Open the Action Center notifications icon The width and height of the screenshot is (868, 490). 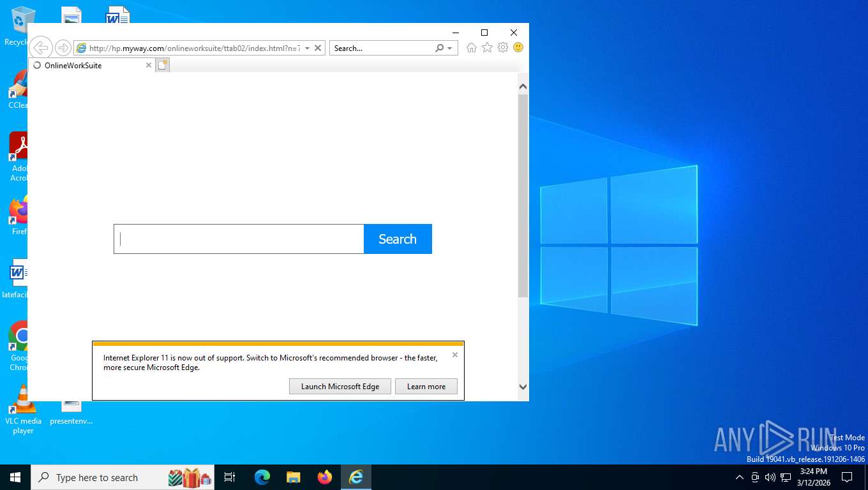[847, 477]
